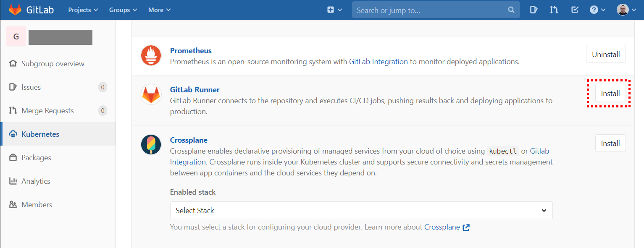The height and width of the screenshot is (248, 644).
Task: Install GitLab Runner
Action: 610,93
